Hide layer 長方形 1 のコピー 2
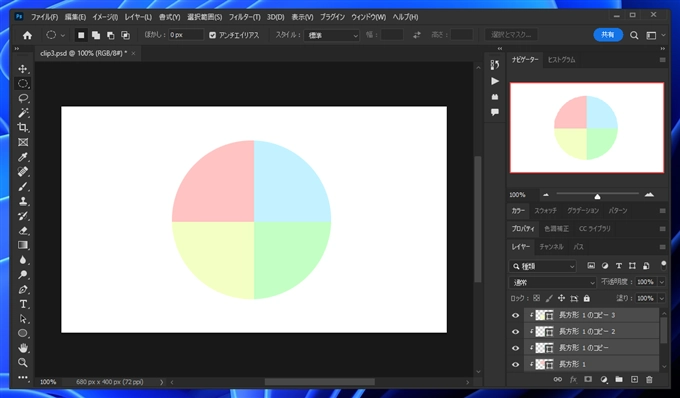This screenshot has width=680, height=398. click(515, 332)
